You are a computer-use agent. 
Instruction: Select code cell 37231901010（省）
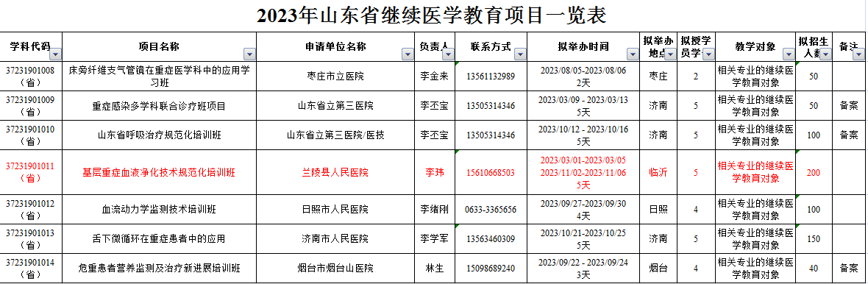[30, 135]
